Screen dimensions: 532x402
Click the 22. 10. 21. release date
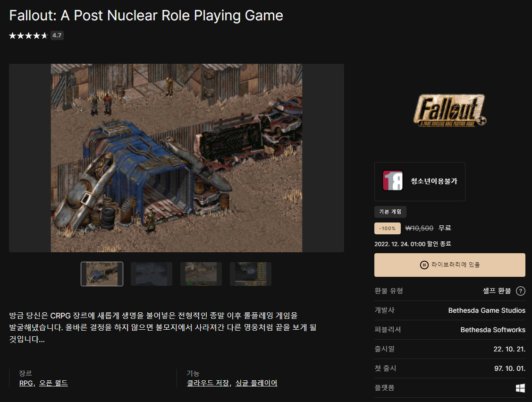(x=509, y=349)
